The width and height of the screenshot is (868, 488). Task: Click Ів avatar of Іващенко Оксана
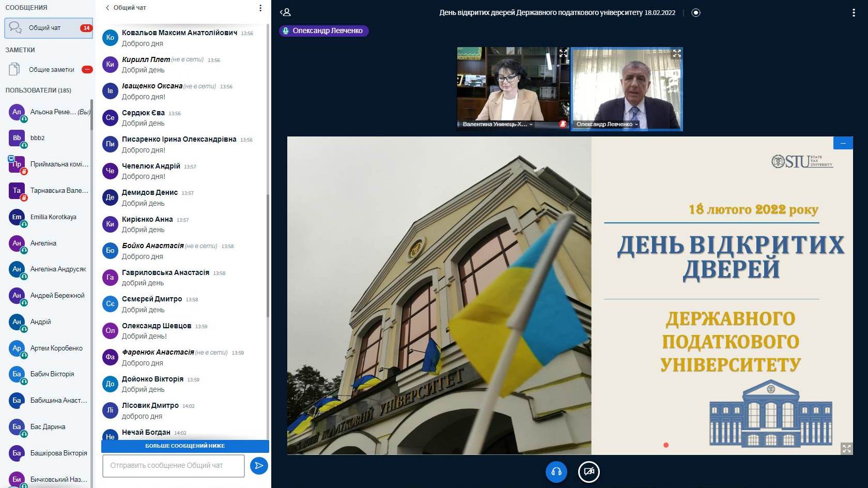pos(110,90)
